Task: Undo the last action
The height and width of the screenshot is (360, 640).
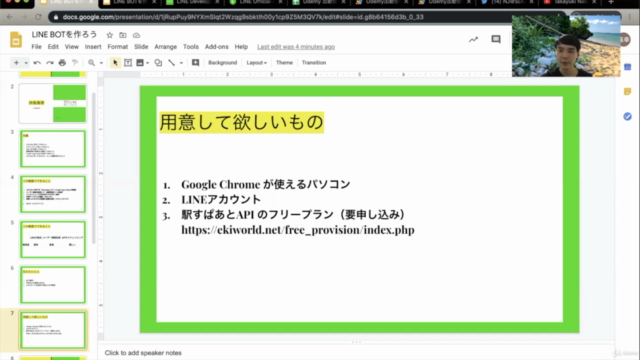Action: point(37,62)
